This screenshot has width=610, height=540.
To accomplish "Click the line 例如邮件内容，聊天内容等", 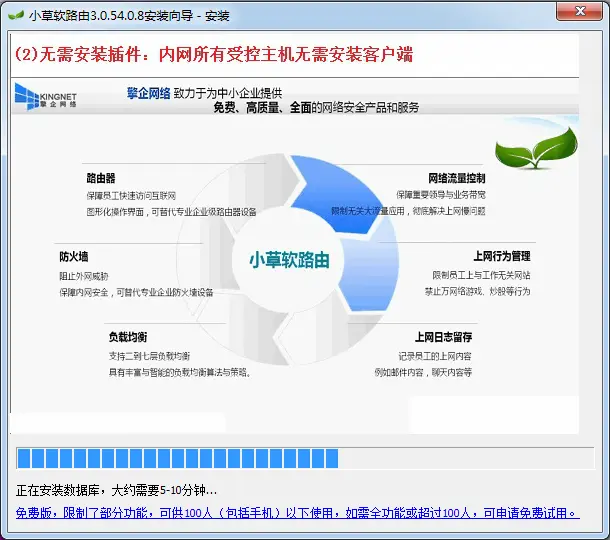I will coord(423,373).
